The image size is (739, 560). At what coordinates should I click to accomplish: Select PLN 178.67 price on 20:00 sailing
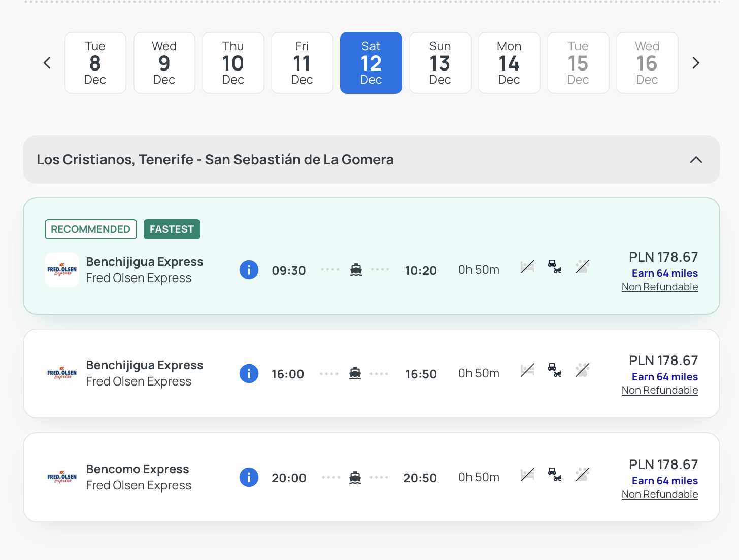tap(663, 465)
